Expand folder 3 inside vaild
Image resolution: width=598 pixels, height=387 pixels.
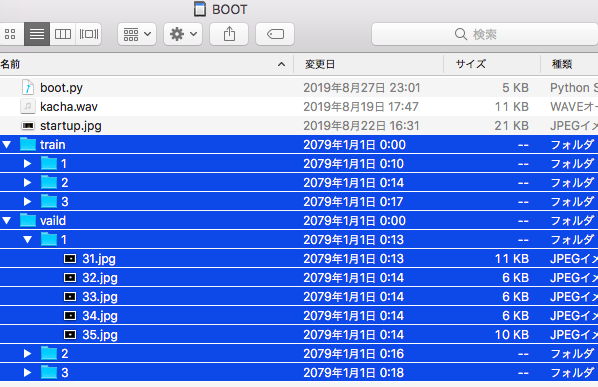tap(27, 373)
